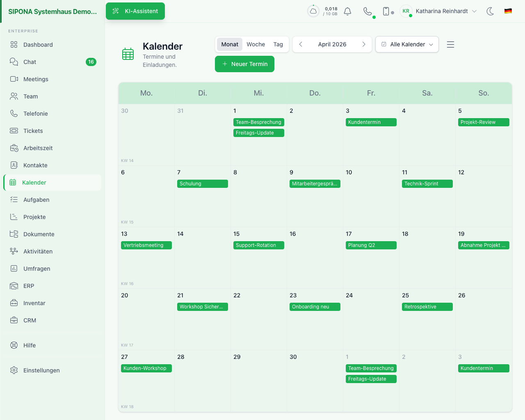Open the Vertriebsmeeting event
The image size is (525, 420).
click(x=146, y=245)
